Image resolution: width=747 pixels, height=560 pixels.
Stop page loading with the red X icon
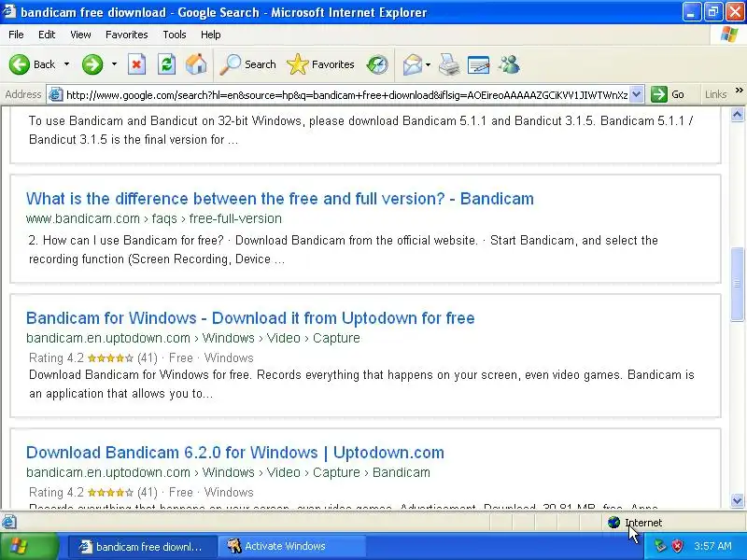point(136,64)
